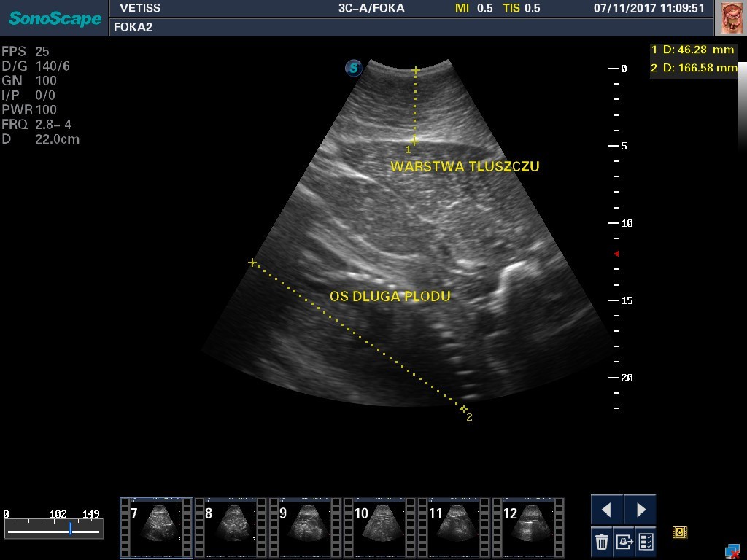Select clip thumbnail number 10

379,519
